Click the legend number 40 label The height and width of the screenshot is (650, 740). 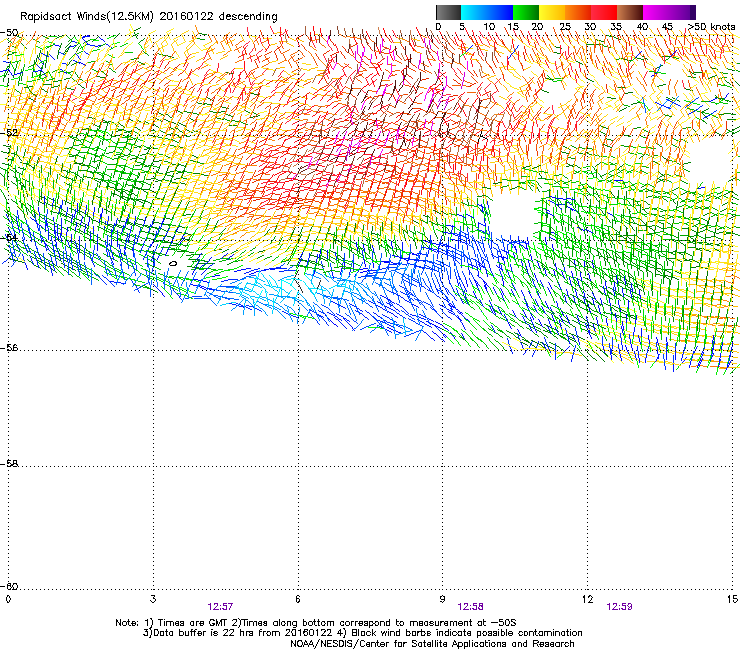(642, 27)
